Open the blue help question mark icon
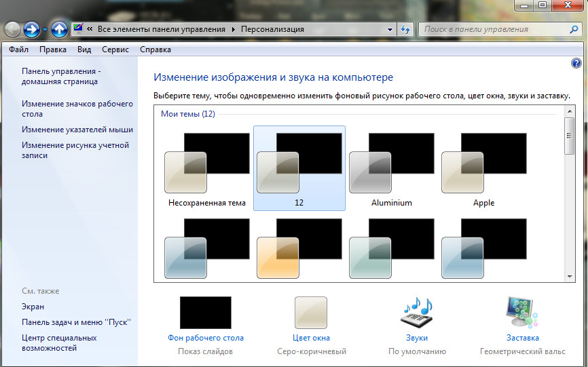Screen dimensions: 588x367 (576, 63)
